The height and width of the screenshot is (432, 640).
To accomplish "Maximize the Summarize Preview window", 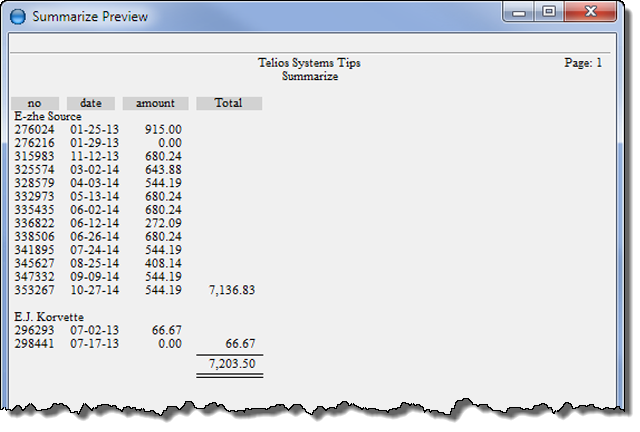I will (x=548, y=13).
